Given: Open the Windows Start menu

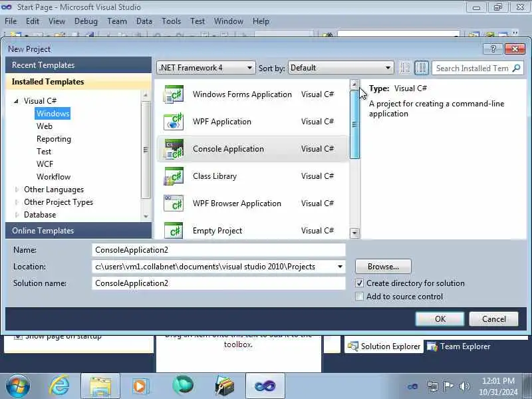Looking at the screenshot, I should click(18, 386).
